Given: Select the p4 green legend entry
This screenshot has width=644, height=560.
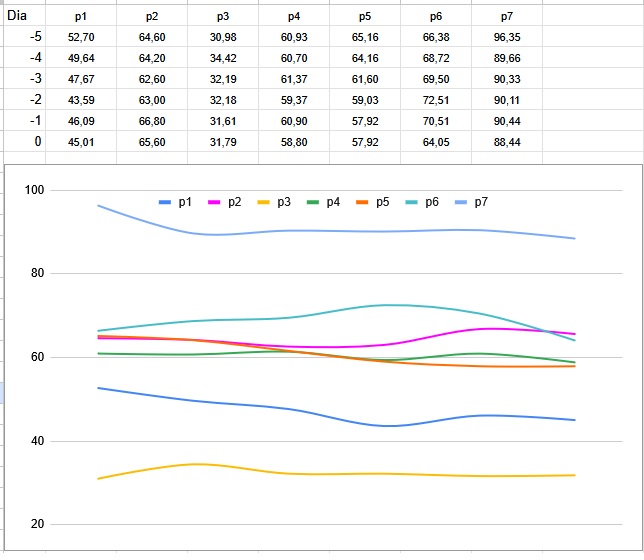Looking at the screenshot, I should point(323,202).
